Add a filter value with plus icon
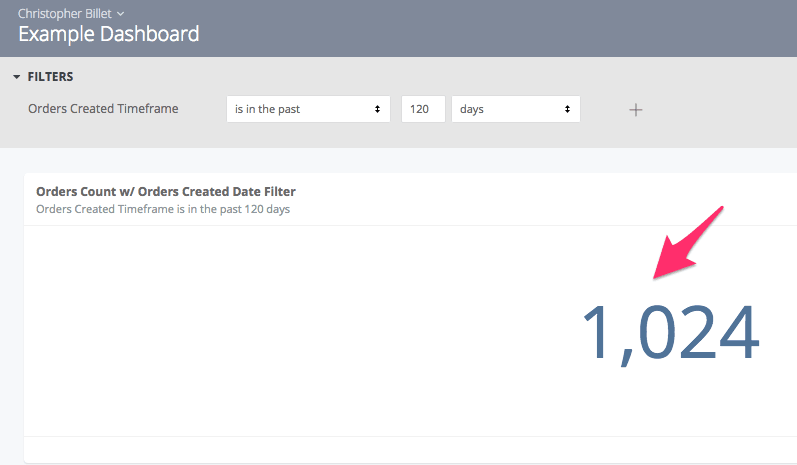The image size is (797, 465). (x=635, y=109)
